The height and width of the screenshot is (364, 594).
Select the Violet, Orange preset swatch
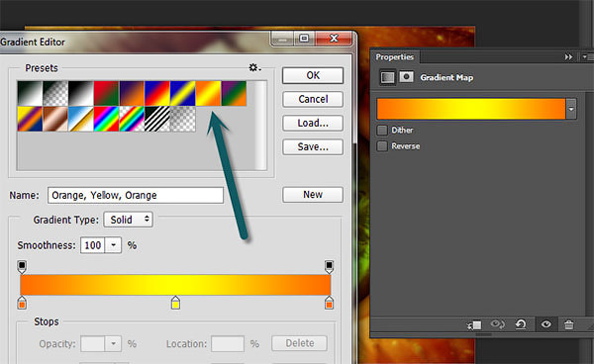[x=132, y=93]
